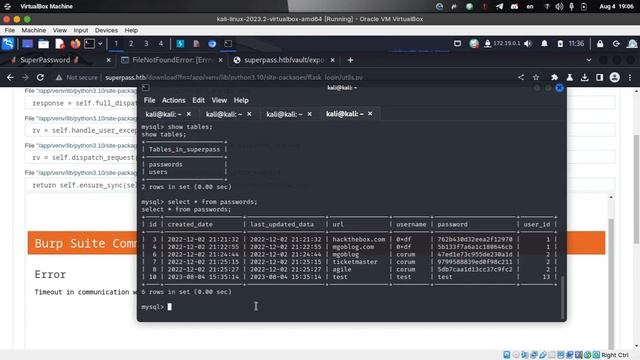
Task: Click the Burp Suite orange banner heading
Action: tap(86, 243)
